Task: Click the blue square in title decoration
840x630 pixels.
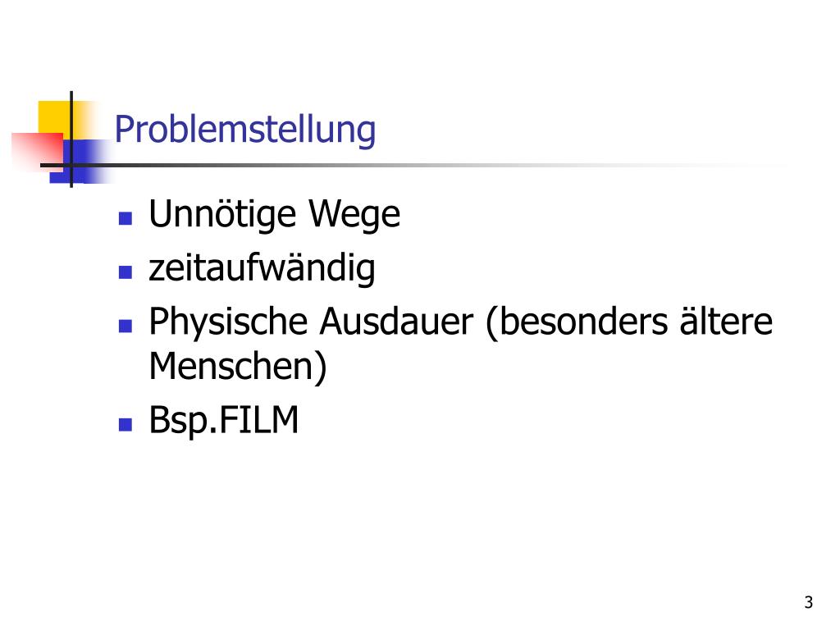Action: [80, 161]
